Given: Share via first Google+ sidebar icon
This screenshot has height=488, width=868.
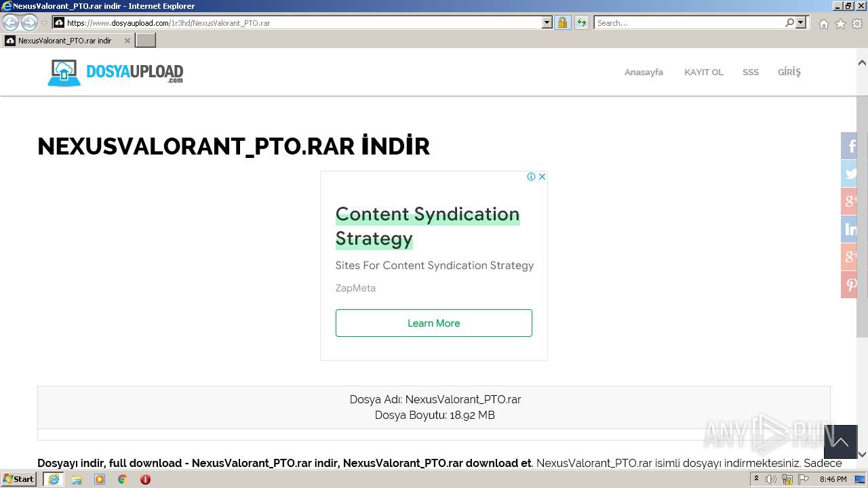Looking at the screenshot, I should [850, 201].
